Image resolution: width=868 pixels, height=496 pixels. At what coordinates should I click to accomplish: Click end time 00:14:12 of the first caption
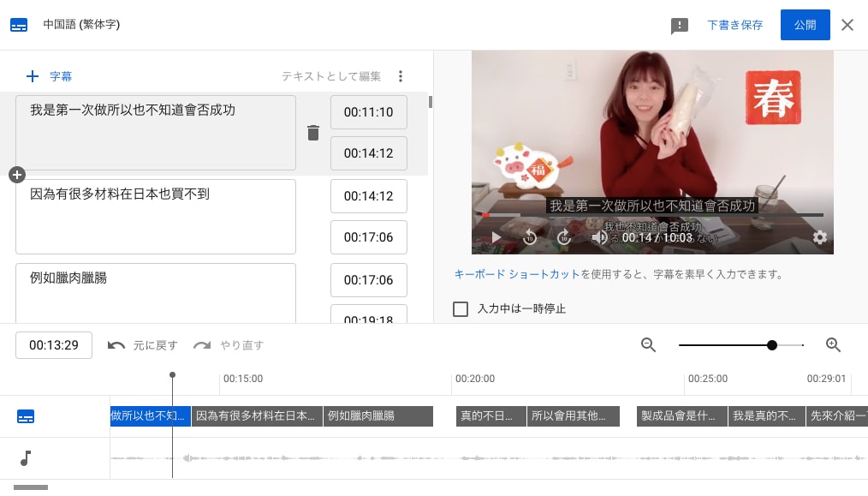tap(369, 153)
